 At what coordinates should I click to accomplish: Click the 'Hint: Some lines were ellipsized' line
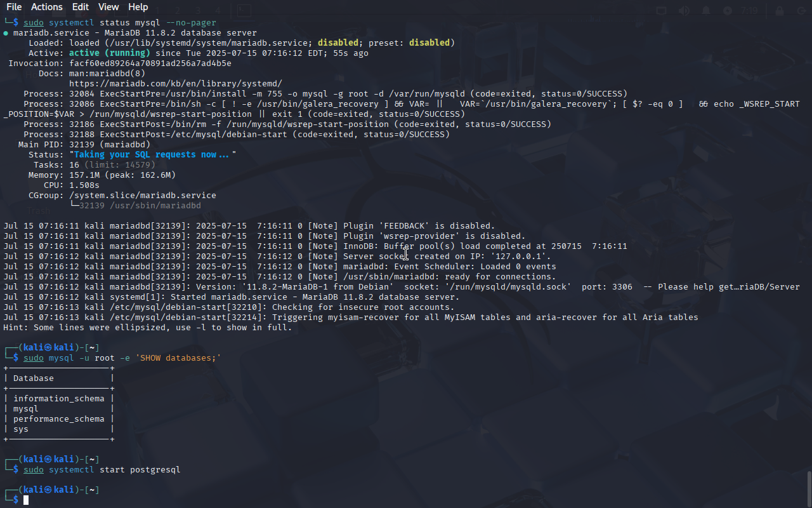click(x=148, y=328)
